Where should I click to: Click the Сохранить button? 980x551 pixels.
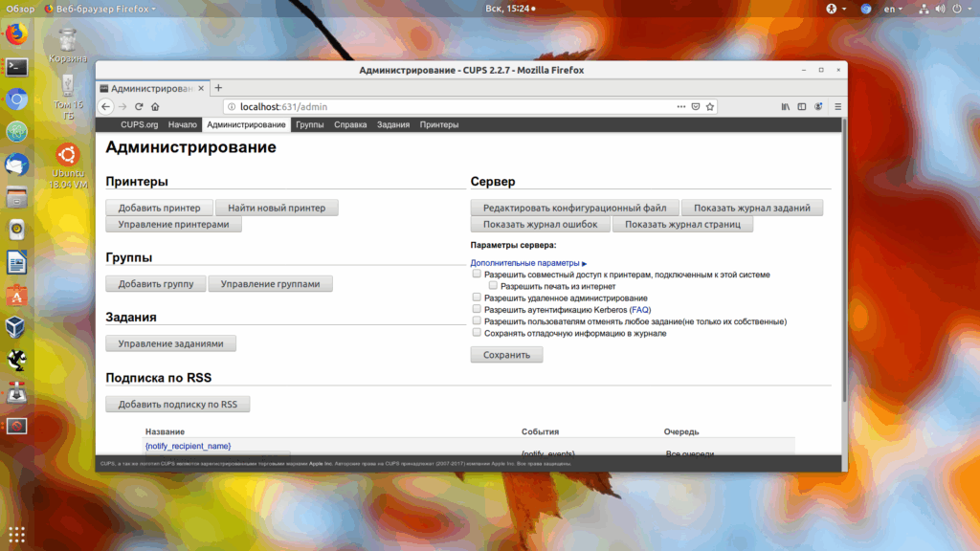[507, 355]
